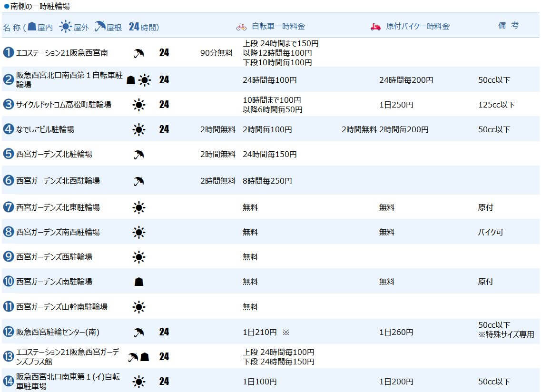Screen dimensions: 541x392
Task: Click the red scooter icon beside 原付バイク一時料金
Action: (x=375, y=27)
